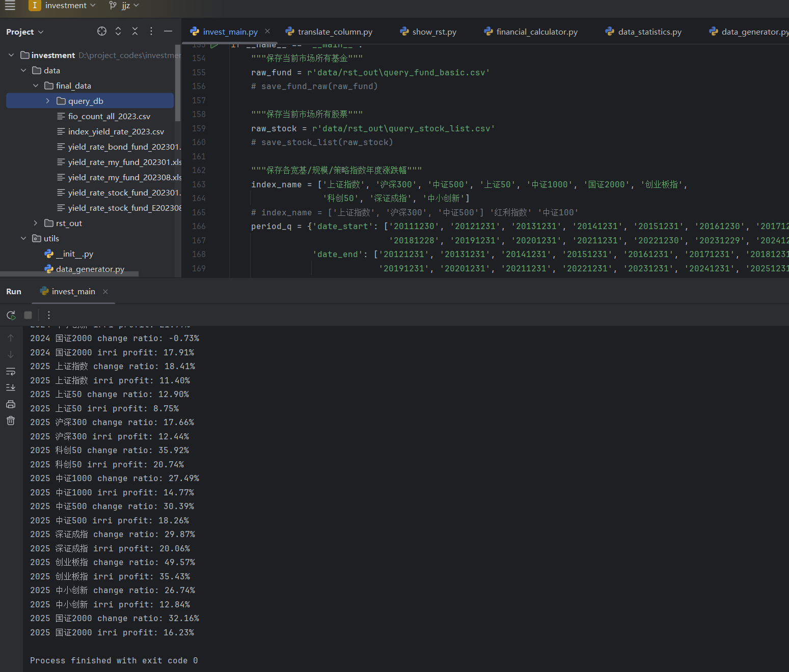Viewport: 789px width, 672px height.
Task: Click the Print output icon in Run panel
Action: pyautogui.click(x=11, y=404)
